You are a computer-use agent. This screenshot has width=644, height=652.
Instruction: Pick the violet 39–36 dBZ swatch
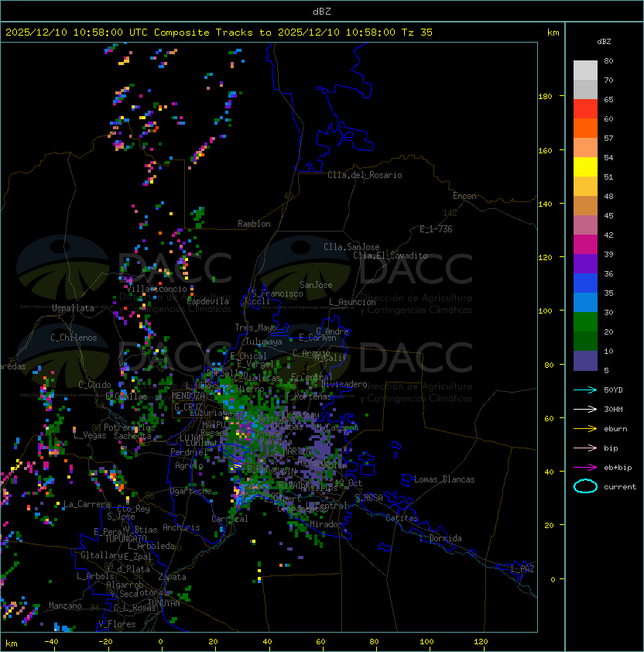pyautogui.click(x=585, y=263)
